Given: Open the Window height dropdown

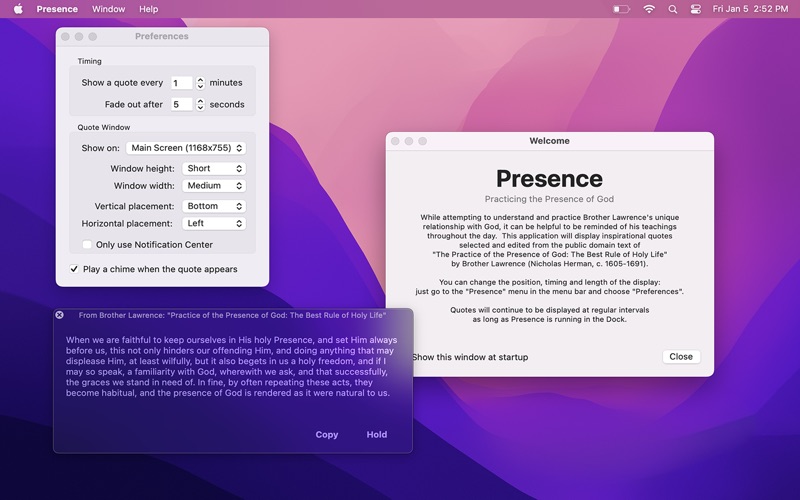Looking at the screenshot, I should [214, 168].
